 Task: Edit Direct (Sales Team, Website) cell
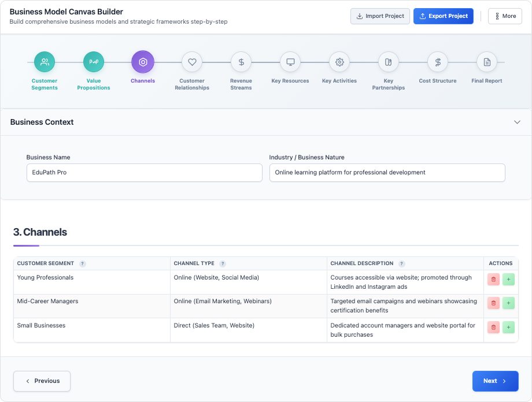pyautogui.click(x=249, y=330)
